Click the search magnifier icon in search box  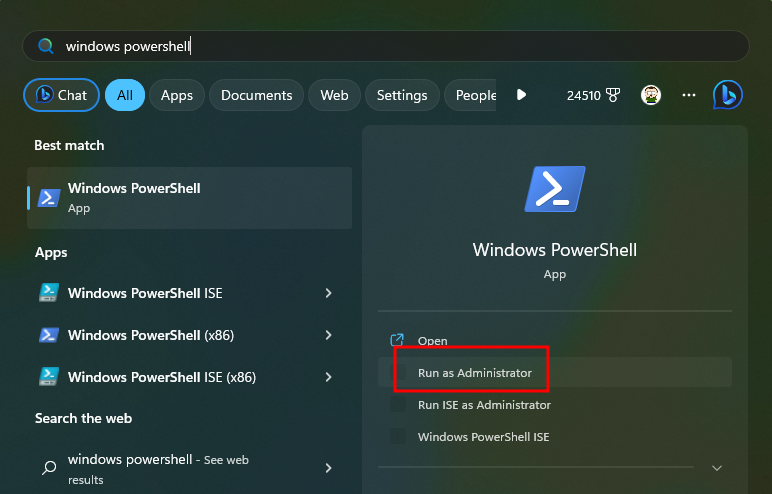(x=46, y=46)
